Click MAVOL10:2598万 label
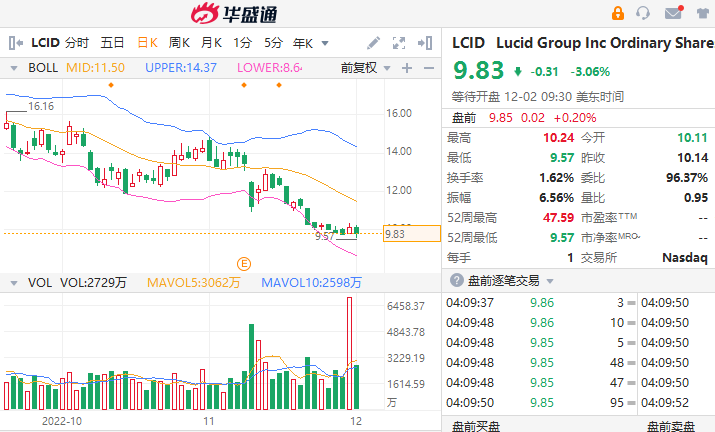 [x=311, y=283]
